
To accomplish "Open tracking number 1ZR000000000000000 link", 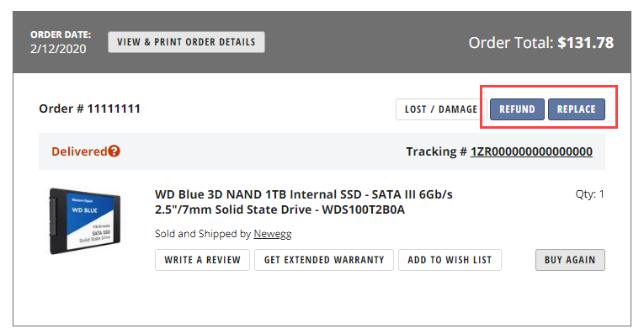I will [531, 151].
